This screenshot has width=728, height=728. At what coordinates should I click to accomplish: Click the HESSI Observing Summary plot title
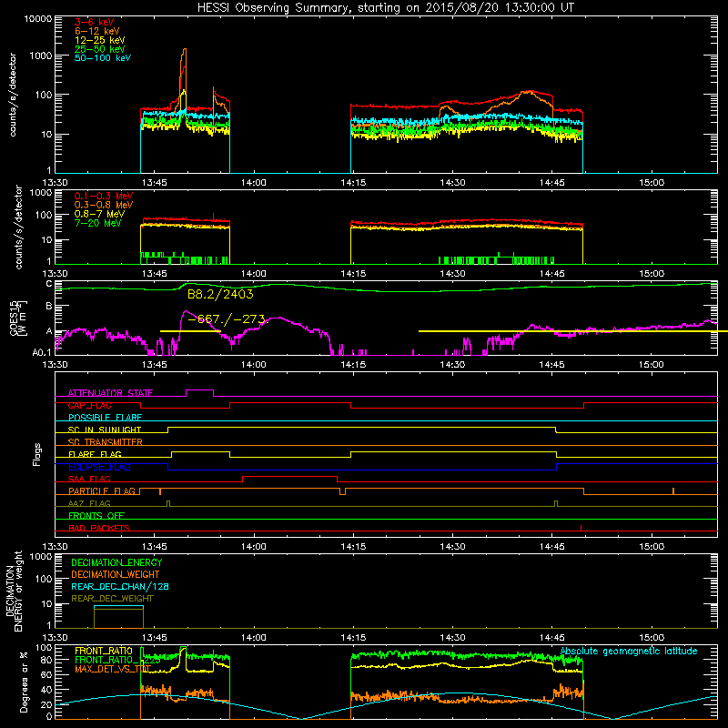point(385,8)
